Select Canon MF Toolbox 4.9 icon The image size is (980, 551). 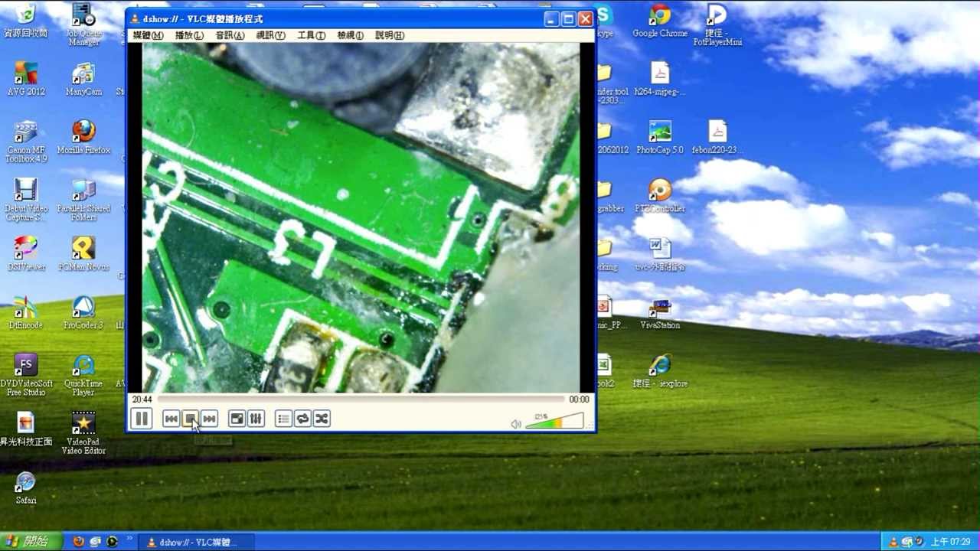(x=26, y=142)
